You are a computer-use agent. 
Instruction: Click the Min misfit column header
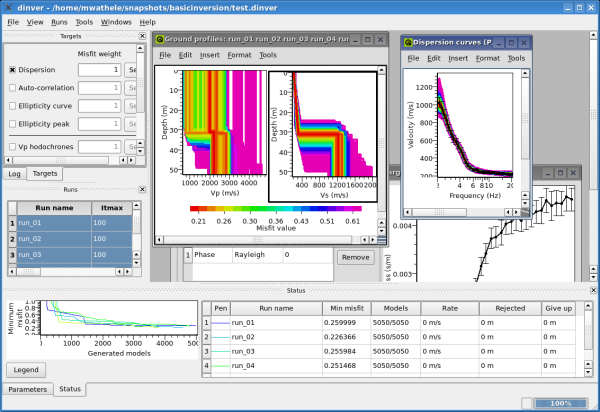coord(347,308)
